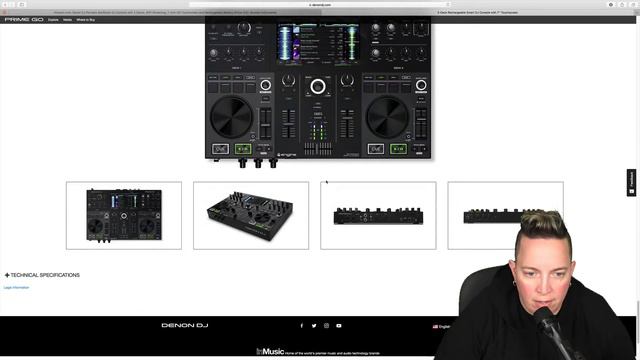The width and height of the screenshot is (640, 360).
Task: Click the browser address bar
Action: [x=320, y=4]
